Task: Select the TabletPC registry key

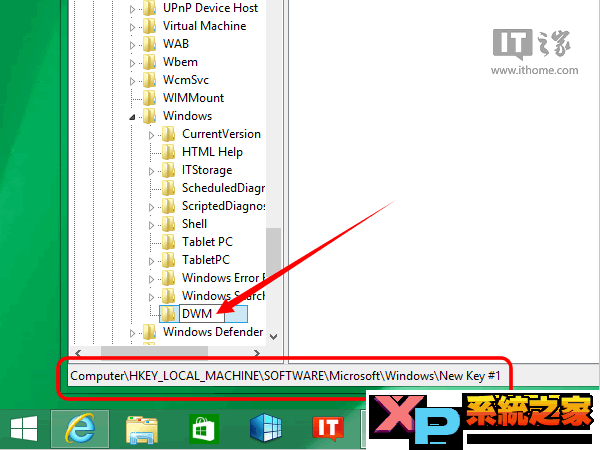Action: pyautogui.click(x=205, y=260)
